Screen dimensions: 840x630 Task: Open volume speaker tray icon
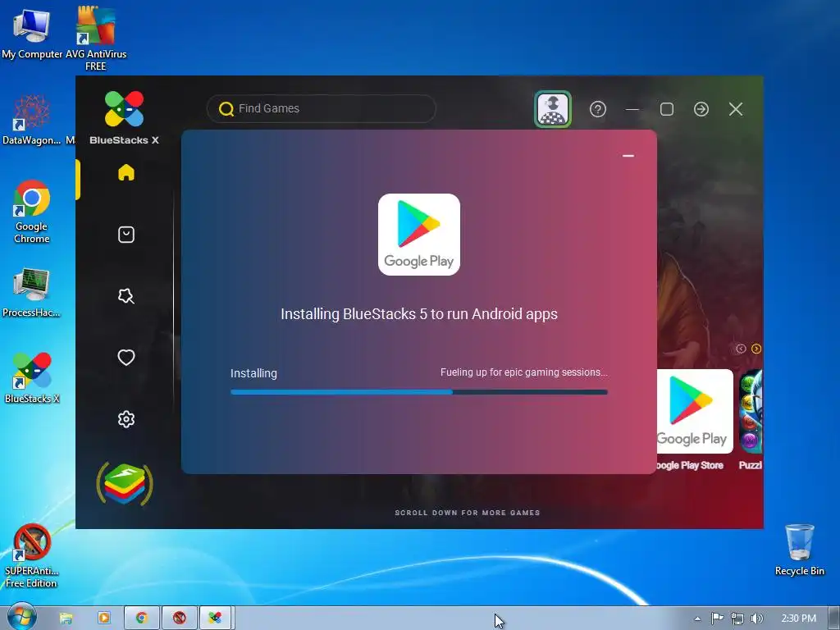(x=756, y=619)
